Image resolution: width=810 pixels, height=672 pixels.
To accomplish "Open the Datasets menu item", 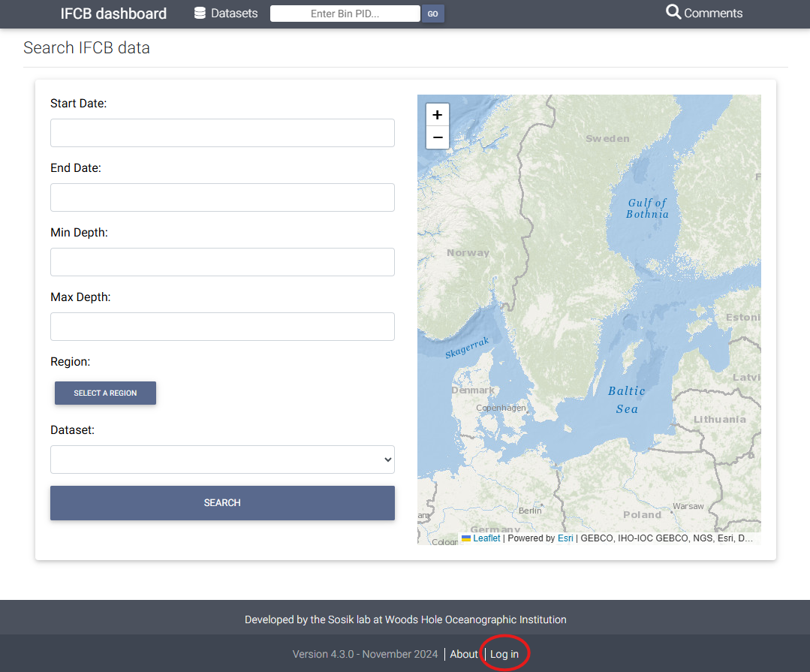I will [x=234, y=13].
